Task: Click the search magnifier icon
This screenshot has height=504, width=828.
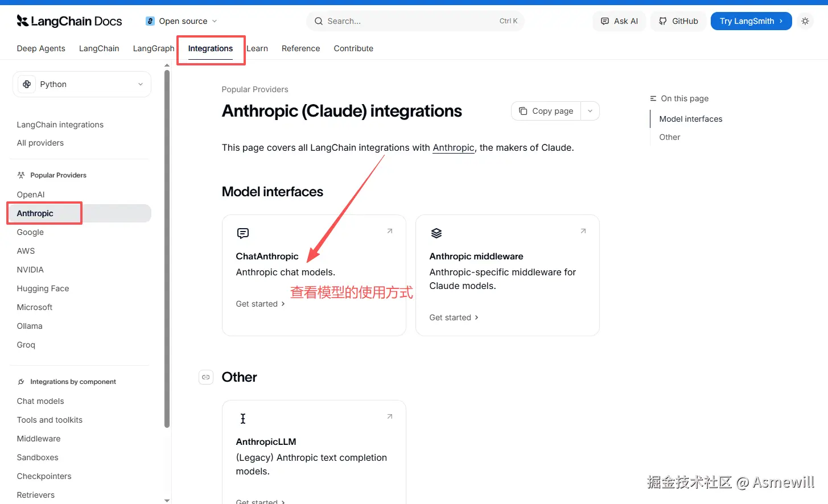Action: tap(319, 21)
